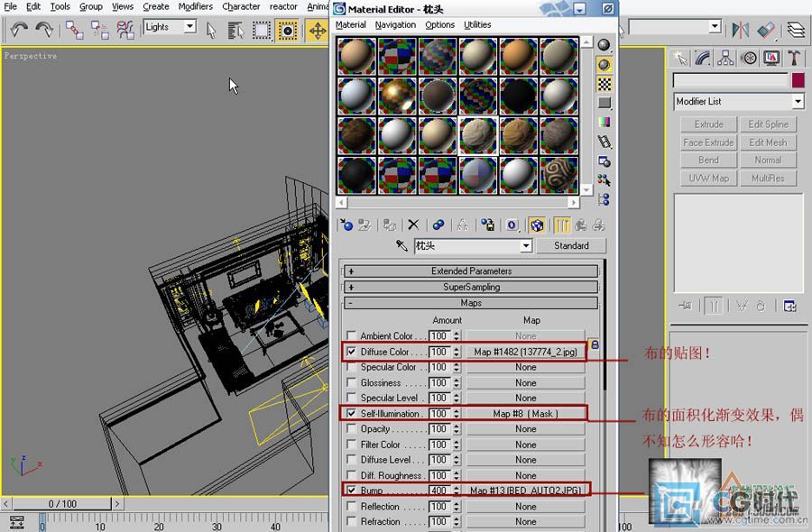Pick material from object with eyedropper
This screenshot has height=532, width=812.
coord(401,245)
